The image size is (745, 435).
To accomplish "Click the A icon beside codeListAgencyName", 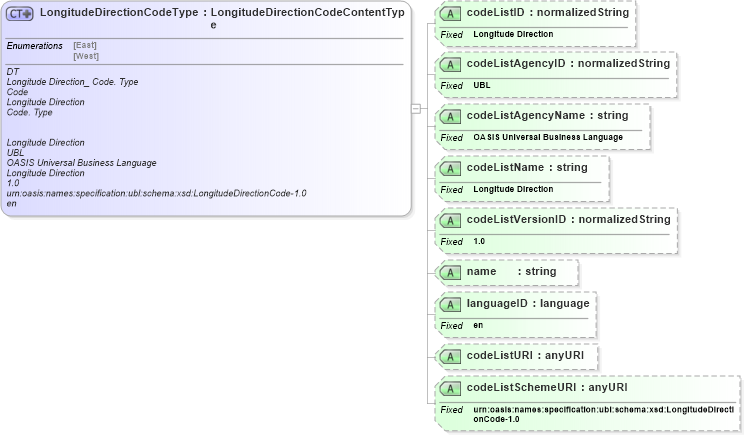I will coord(450,117).
